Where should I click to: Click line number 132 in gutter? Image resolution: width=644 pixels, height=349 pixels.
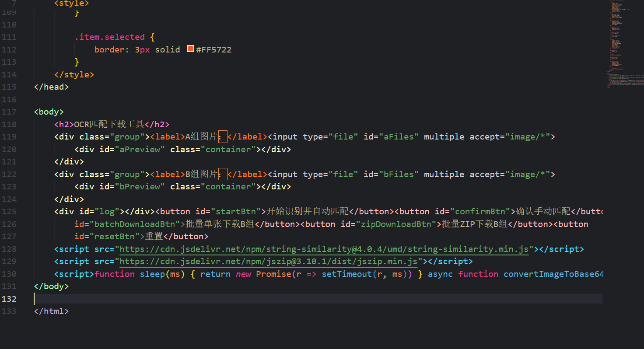pyautogui.click(x=9, y=299)
